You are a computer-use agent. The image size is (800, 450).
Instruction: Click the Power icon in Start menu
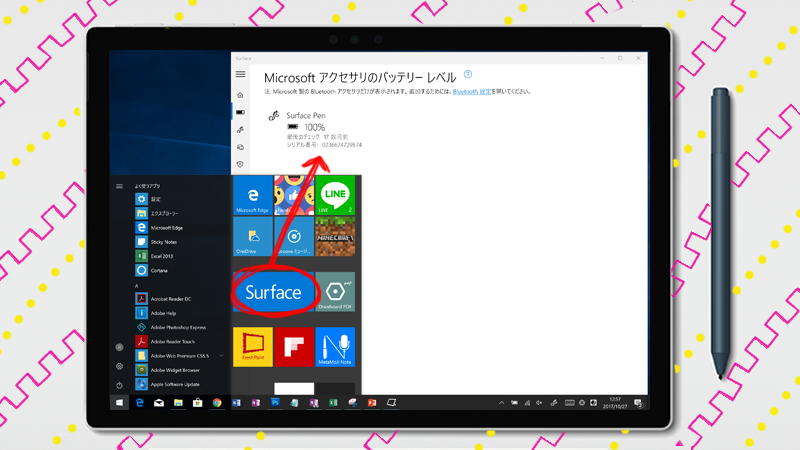119,385
